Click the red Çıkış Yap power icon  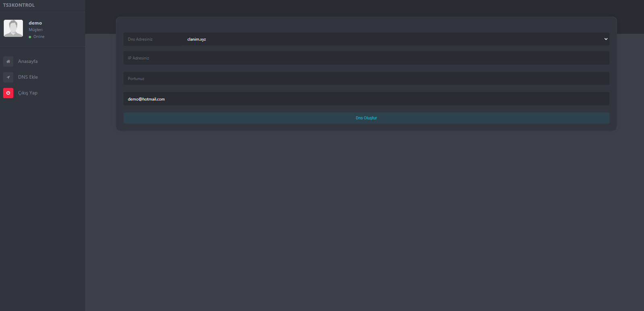8,93
